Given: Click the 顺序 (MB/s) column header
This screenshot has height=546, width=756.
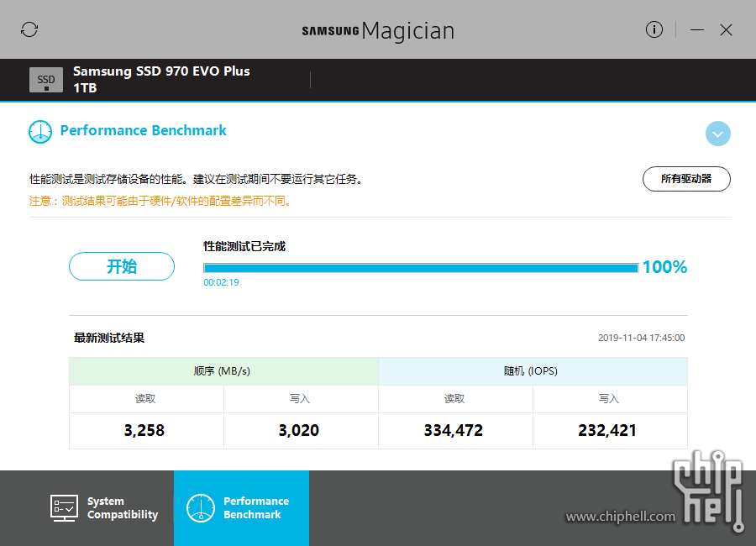Looking at the screenshot, I should coord(223,371).
